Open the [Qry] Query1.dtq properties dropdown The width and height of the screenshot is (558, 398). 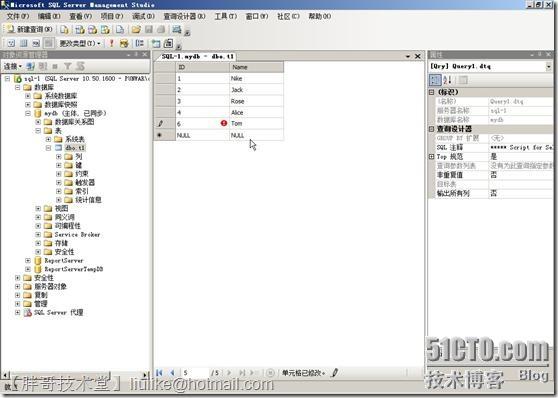point(548,67)
